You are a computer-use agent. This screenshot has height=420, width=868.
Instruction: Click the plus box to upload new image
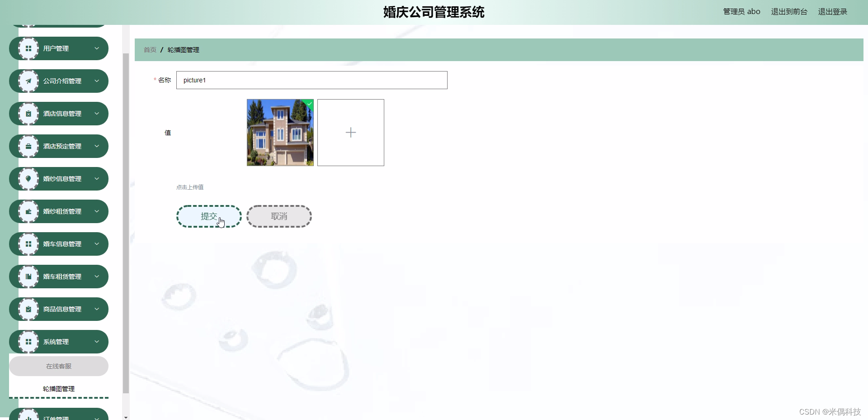[350, 132]
